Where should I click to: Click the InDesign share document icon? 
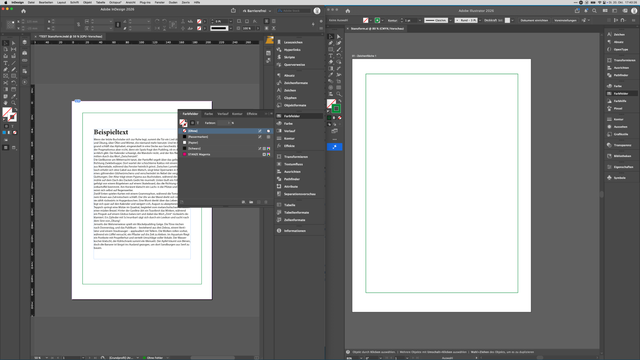tap(233, 11)
